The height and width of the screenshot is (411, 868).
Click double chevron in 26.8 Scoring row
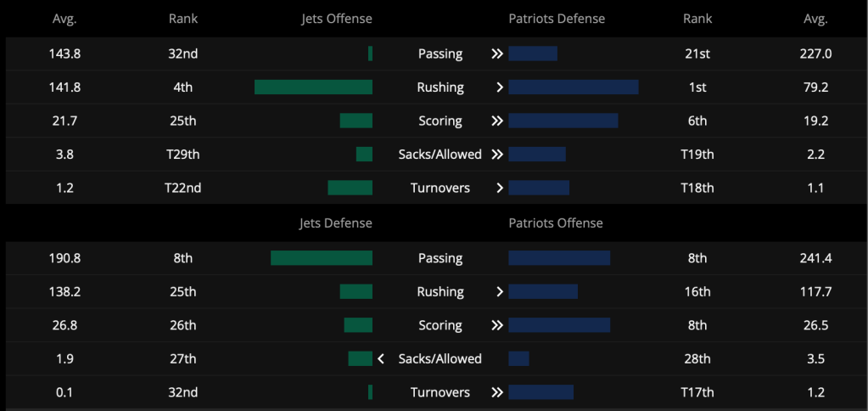(497, 325)
